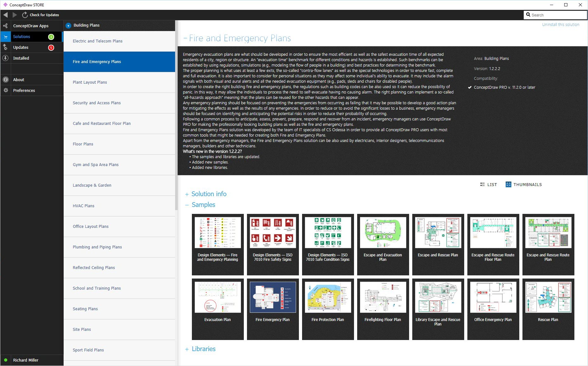This screenshot has height=366, width=588.
Task: Select Landscape & Garden
Action: pos(119,185)
